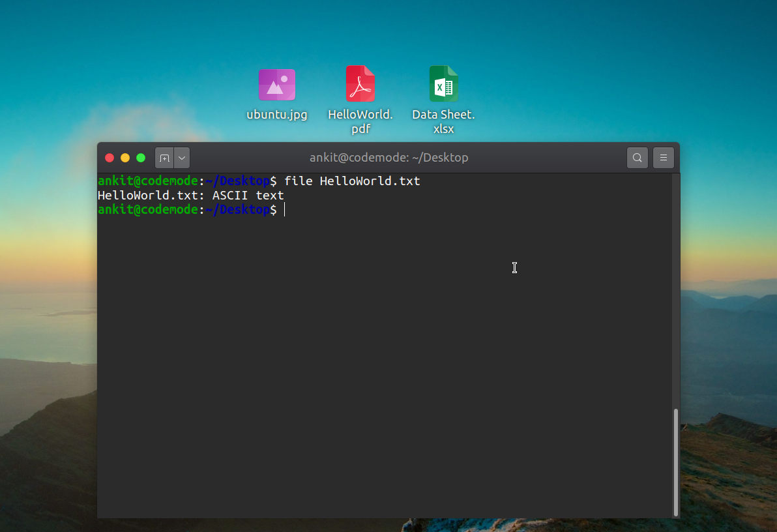Select the ubuntu.jpg image file icon
The width and height of the screenshot is (777, 532).
(277, 85)
